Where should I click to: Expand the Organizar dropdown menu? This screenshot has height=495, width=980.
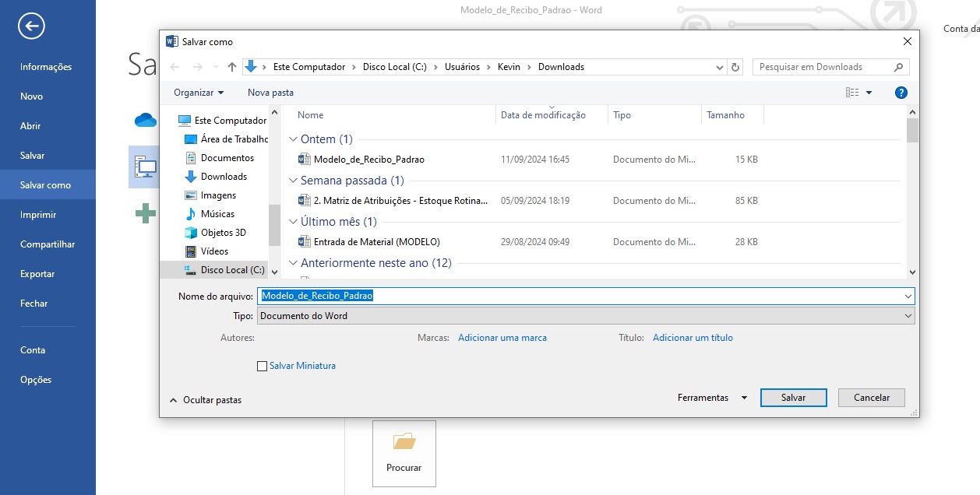tap(199, 93)
